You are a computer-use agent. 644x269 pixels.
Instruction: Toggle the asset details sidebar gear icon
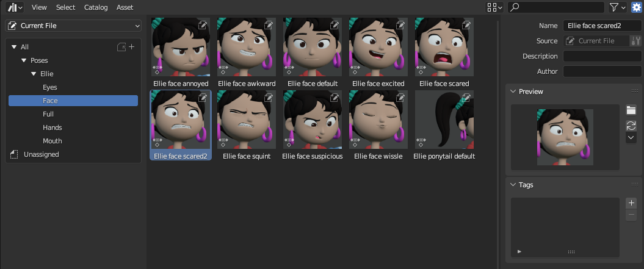click(x=636, y=7)
